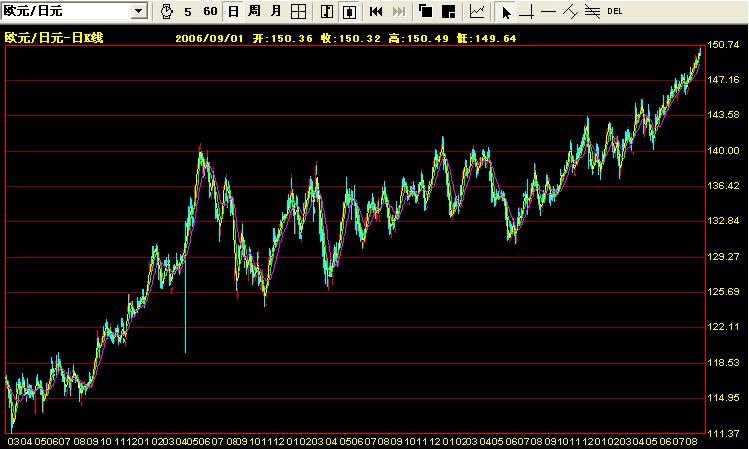Click the 118.53 price axis label
Viewport: 749px width, 449px height.
click(723, 363)
